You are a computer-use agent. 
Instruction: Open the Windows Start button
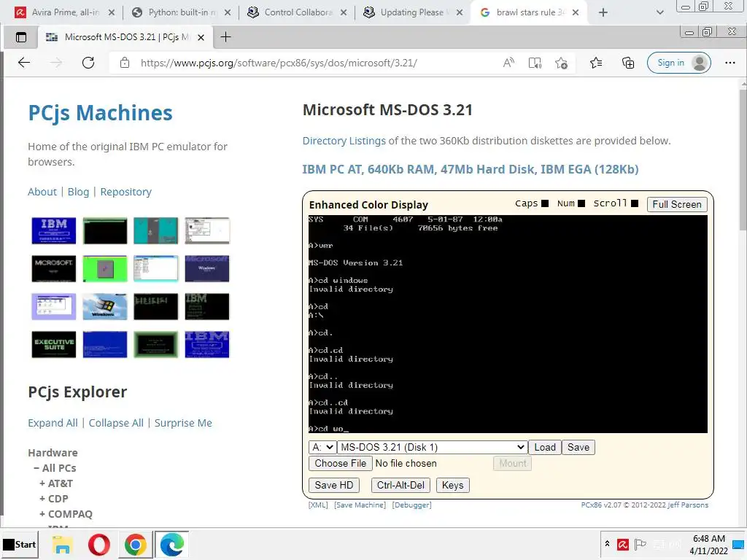coord(20,544)
